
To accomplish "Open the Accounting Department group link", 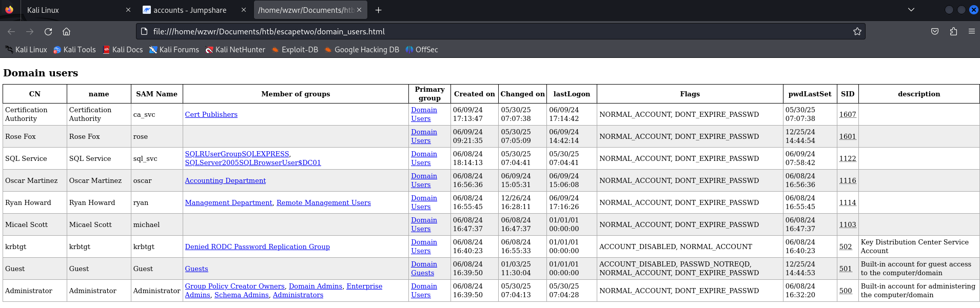I will [225, 180].
